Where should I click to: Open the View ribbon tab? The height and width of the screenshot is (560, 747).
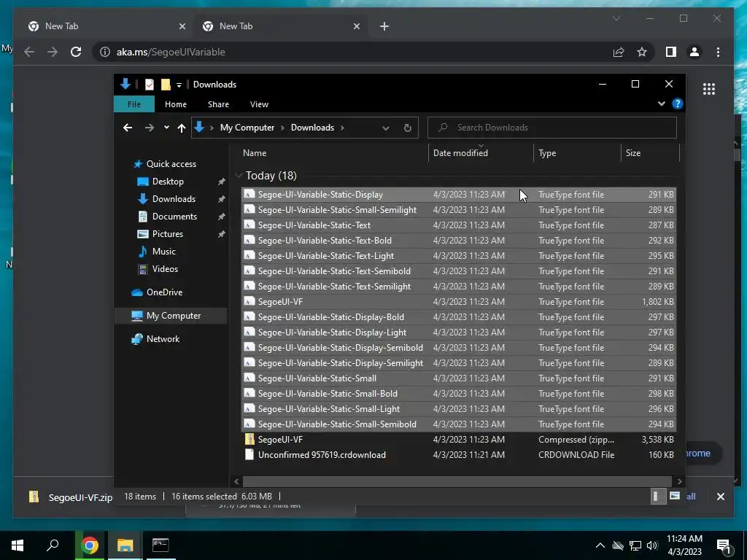pos(259,104)
